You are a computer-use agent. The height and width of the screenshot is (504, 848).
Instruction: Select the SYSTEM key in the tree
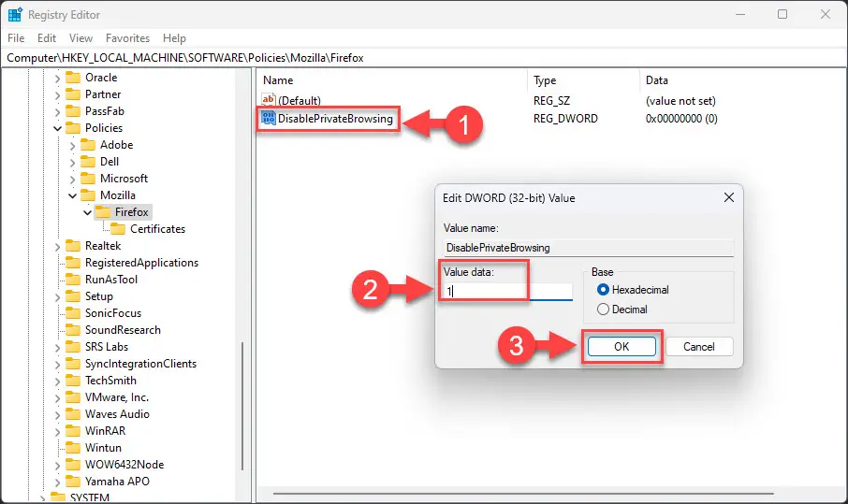(89, 497)
